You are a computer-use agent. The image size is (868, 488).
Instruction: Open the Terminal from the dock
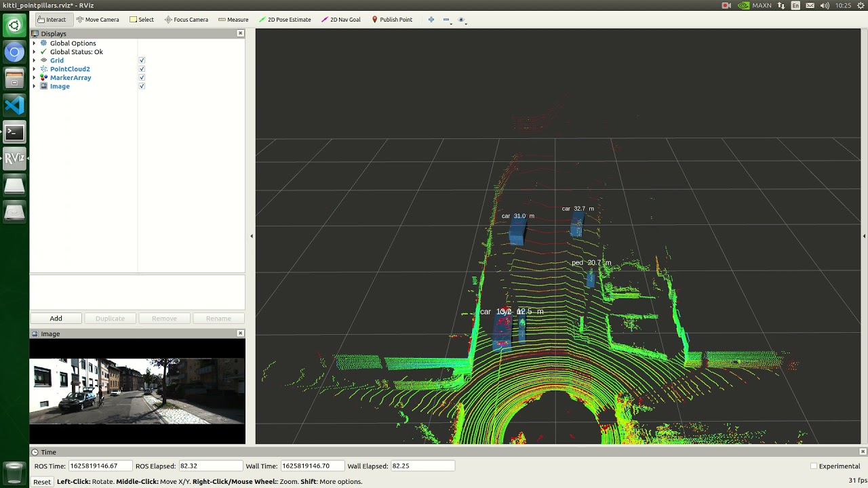14,132
